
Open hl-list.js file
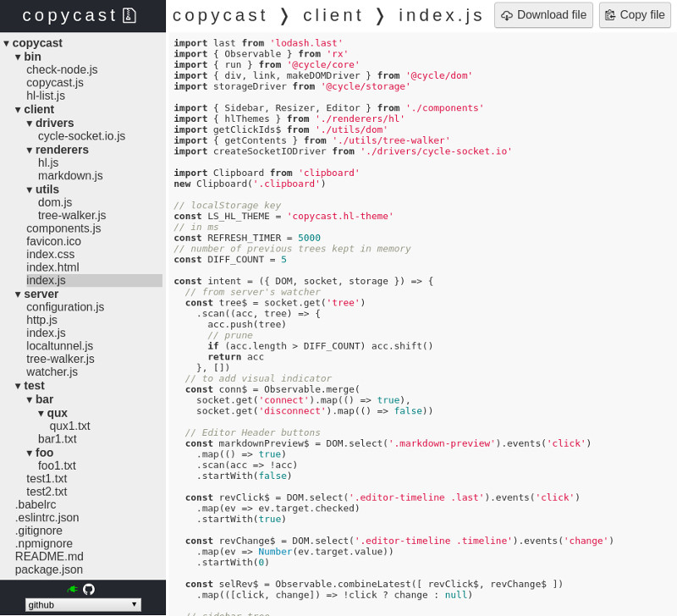(x=46, y=96)
